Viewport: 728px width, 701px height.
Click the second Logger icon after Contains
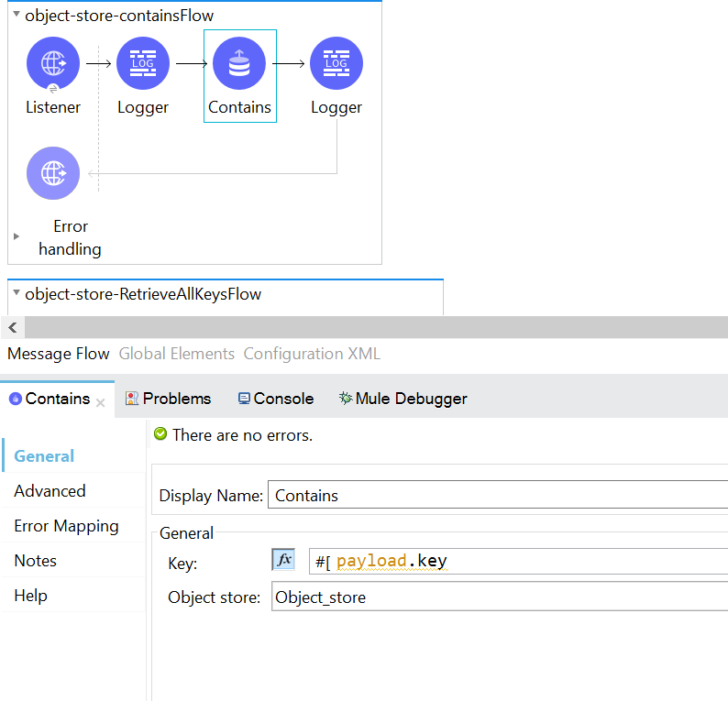point(336,63)
